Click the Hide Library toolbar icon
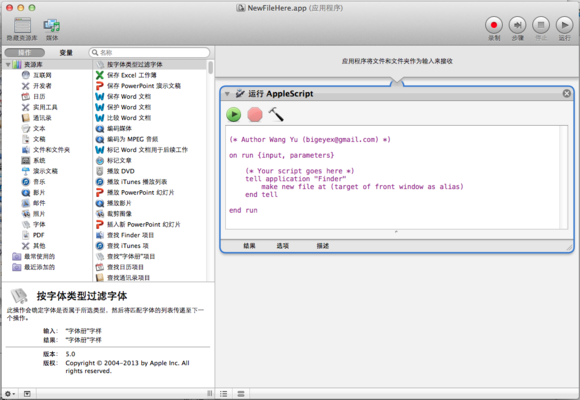Screen dimensions: 580x400 pos(22,26)
